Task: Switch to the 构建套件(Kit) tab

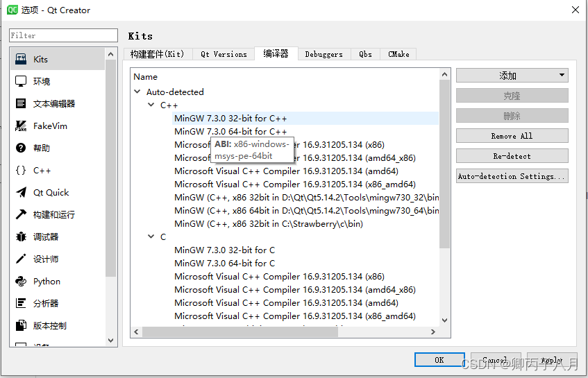Action: 158,54
